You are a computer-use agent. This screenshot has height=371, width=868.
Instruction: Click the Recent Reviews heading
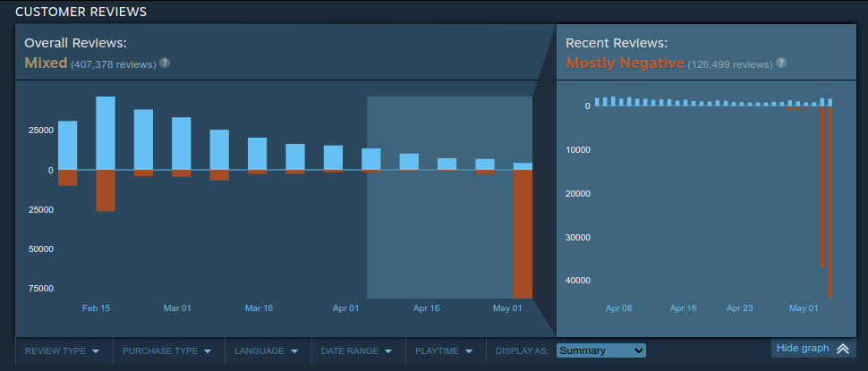(x=617, y=43)
